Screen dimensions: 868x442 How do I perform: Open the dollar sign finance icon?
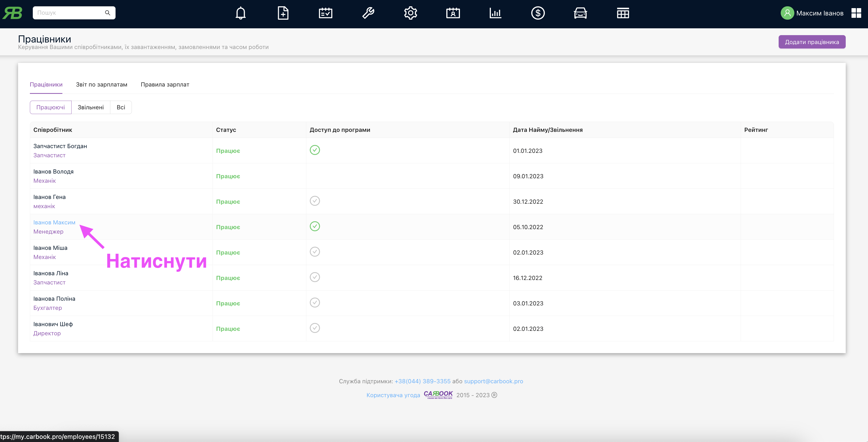[x=538, y=13]
